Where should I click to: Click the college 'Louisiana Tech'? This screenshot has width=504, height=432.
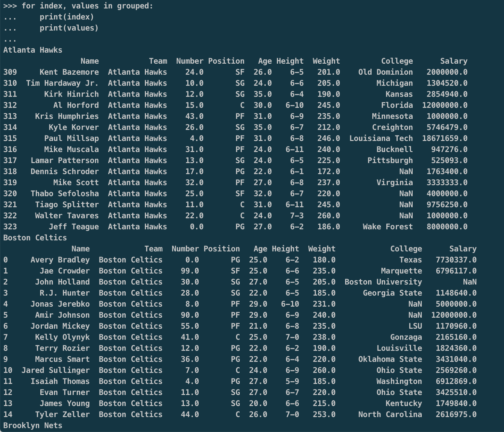pyautogui.click(x=381, y=138)
